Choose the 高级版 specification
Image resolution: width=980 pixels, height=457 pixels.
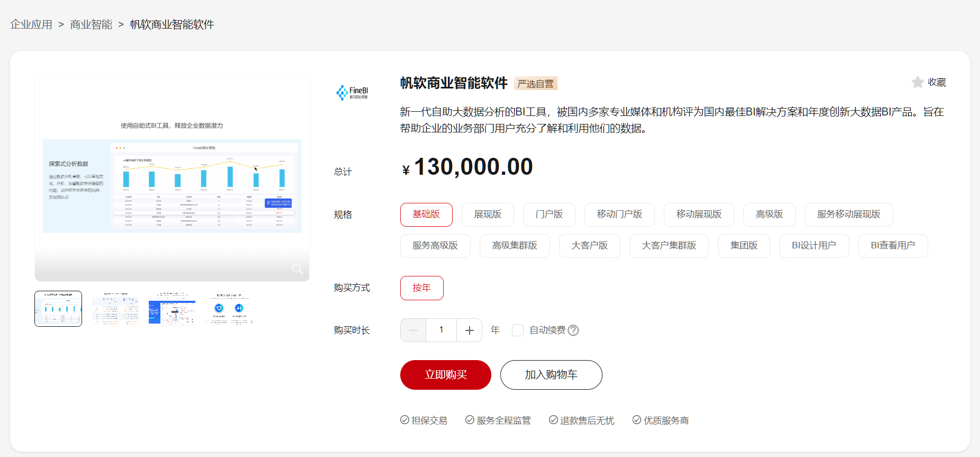(769, 214)
